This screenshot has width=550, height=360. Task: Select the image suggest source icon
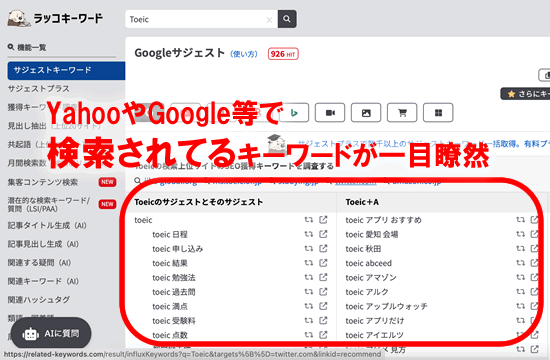pyautogui.click(x=366, y=113)
